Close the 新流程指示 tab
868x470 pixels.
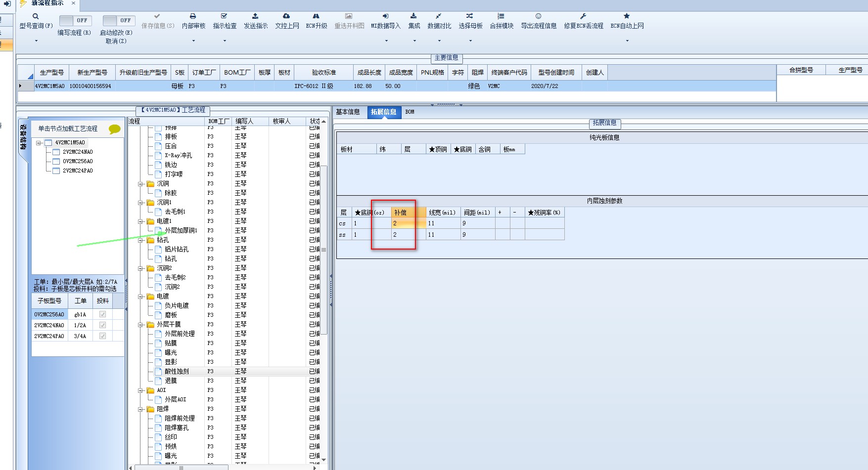[x=74, y=3]
